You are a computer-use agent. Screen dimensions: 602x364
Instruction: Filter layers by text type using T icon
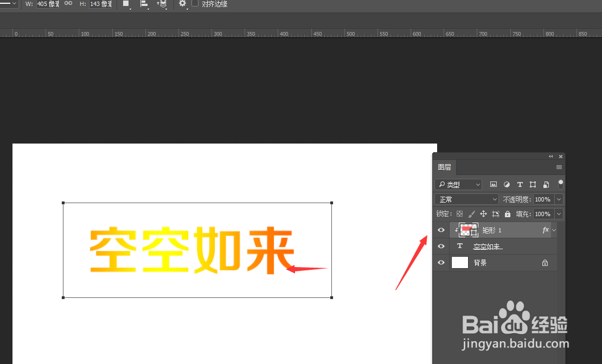[520, 185]
